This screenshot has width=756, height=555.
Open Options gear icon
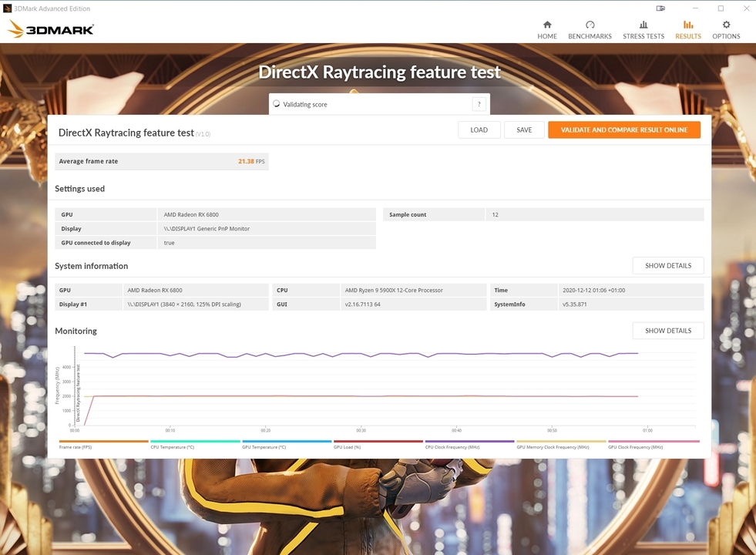726,25
